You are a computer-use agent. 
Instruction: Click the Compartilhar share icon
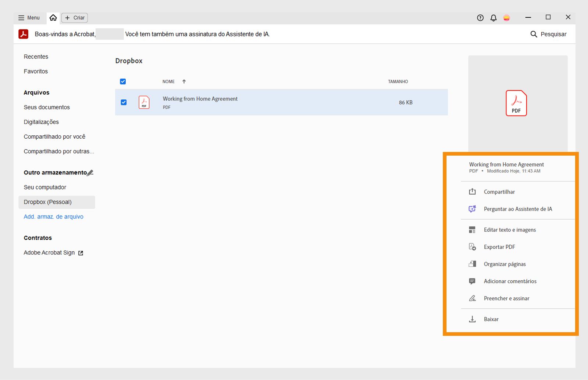(x=472, y=192)
